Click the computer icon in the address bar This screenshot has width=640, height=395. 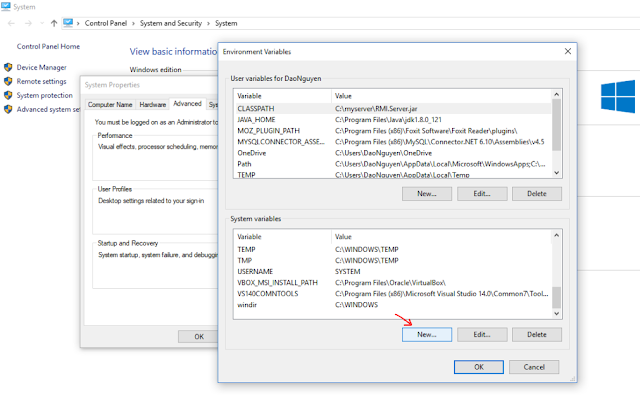point(68,23)
